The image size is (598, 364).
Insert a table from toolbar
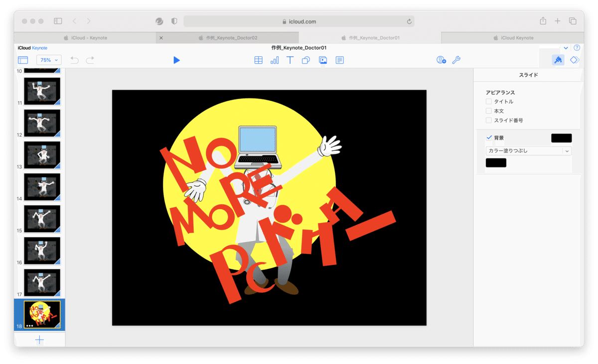tap(258, 60)
